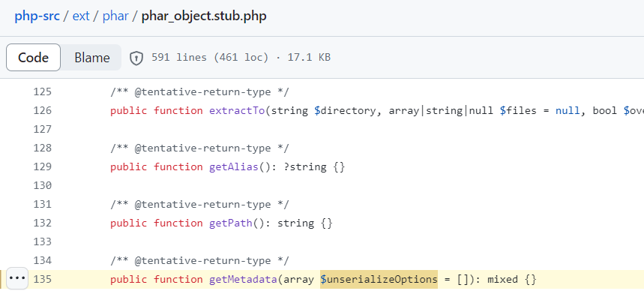Select line number 125

(x=42, y=92)
